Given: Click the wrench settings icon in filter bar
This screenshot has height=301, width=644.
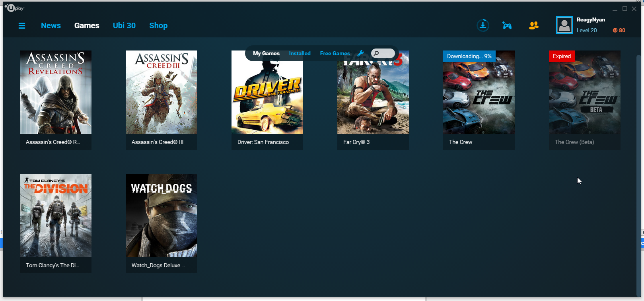Looking at the screenshot, I should click(x=361, y=53).
